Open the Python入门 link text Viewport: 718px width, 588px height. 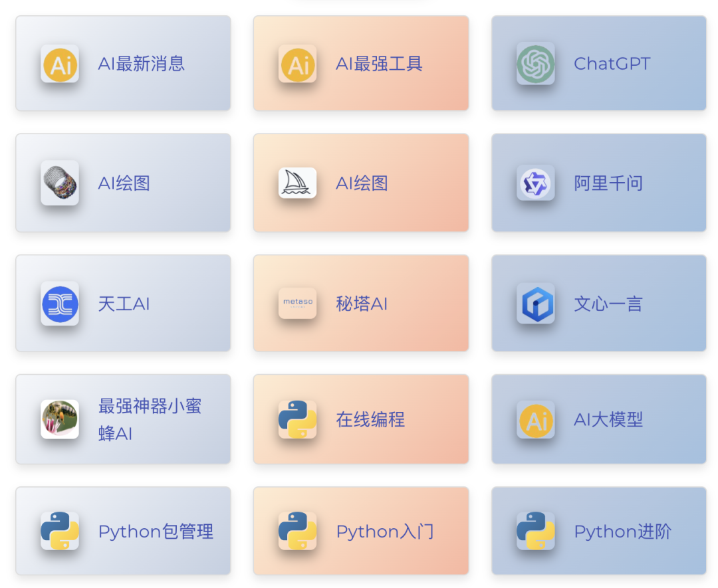[x=385, y=532]
